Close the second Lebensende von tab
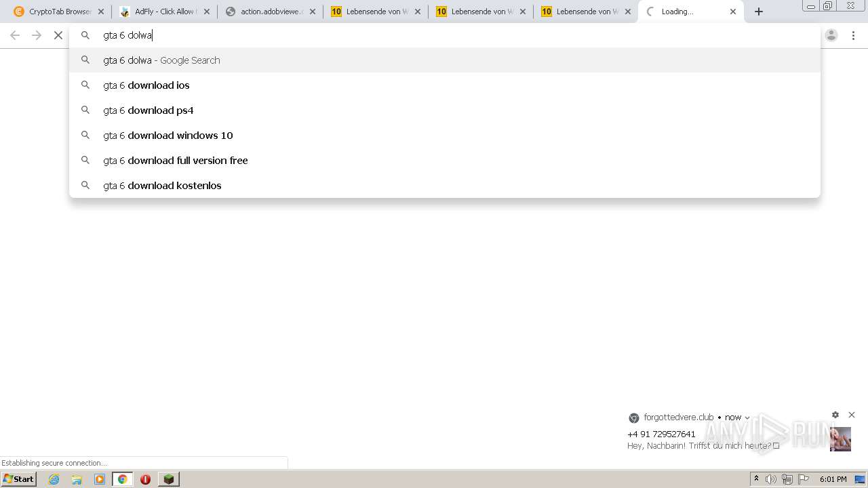 click(x=523, y=12)
